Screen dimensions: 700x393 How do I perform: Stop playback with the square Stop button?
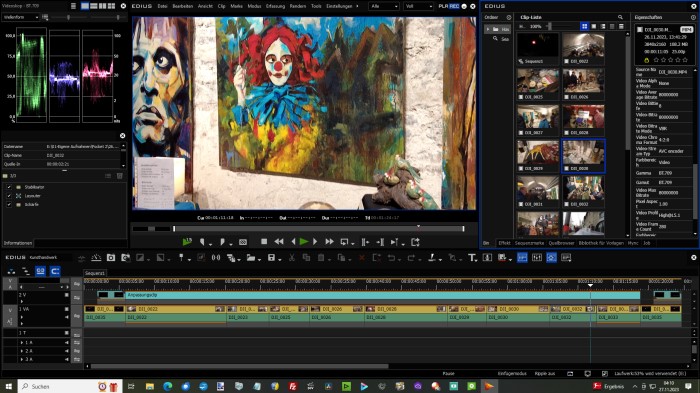[264, 242]
